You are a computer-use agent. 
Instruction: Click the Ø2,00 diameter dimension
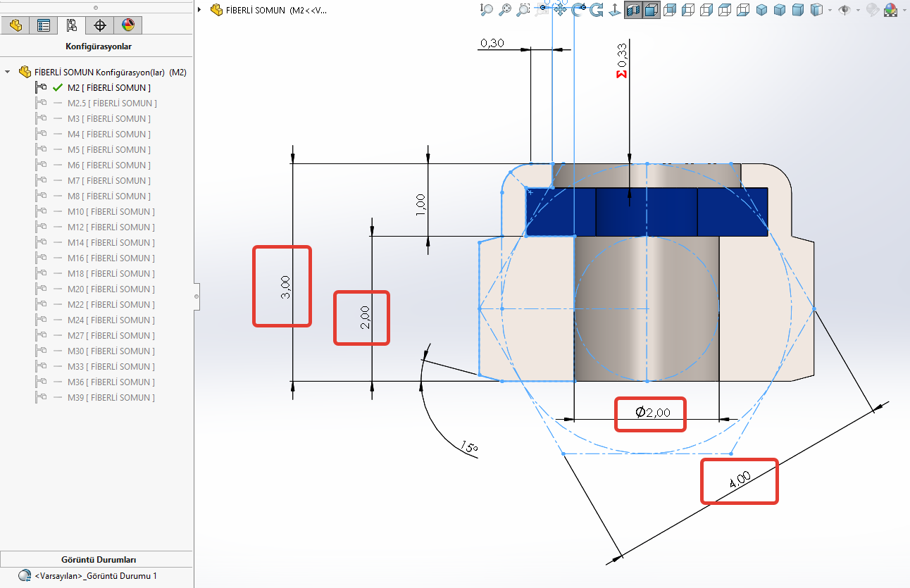[x=653, y=413]
